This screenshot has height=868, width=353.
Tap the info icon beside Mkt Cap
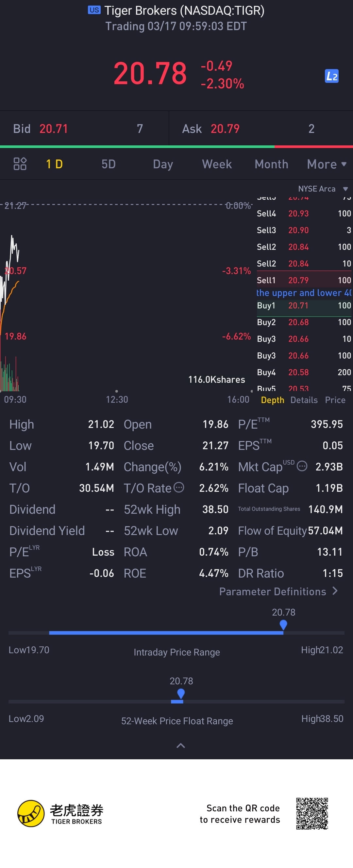click(302, 466)
